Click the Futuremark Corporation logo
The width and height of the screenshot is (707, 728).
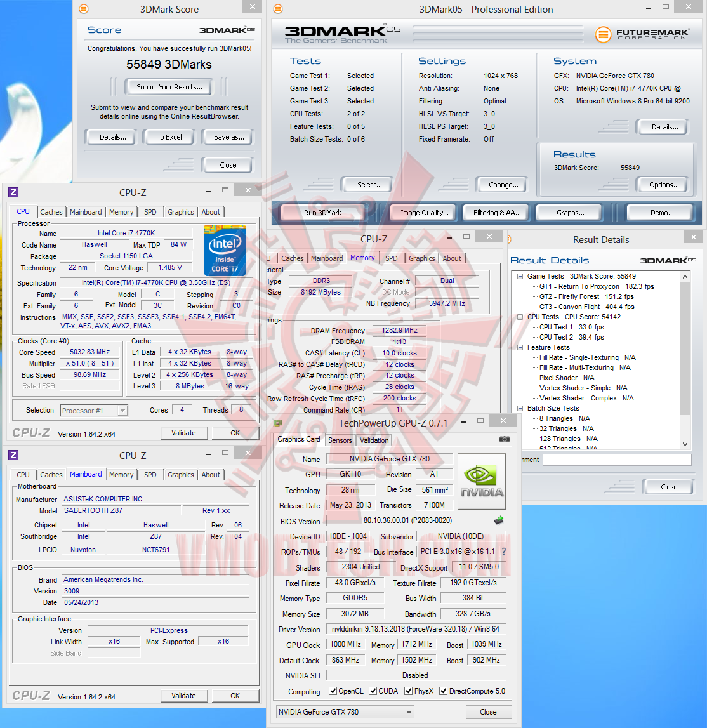point(642,34)
